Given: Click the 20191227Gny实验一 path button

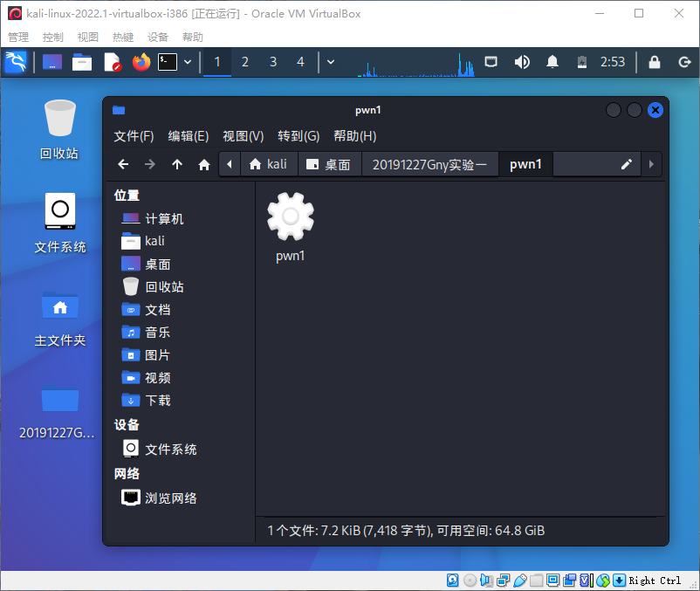Looking at the screenshot, I should click(430, 164).
